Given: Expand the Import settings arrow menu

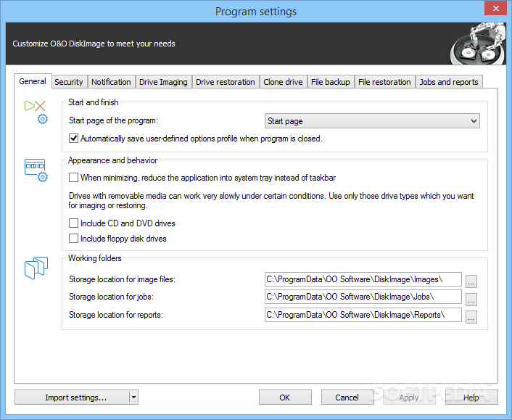Looking at the screenshot, I should [x=133, y=398].
